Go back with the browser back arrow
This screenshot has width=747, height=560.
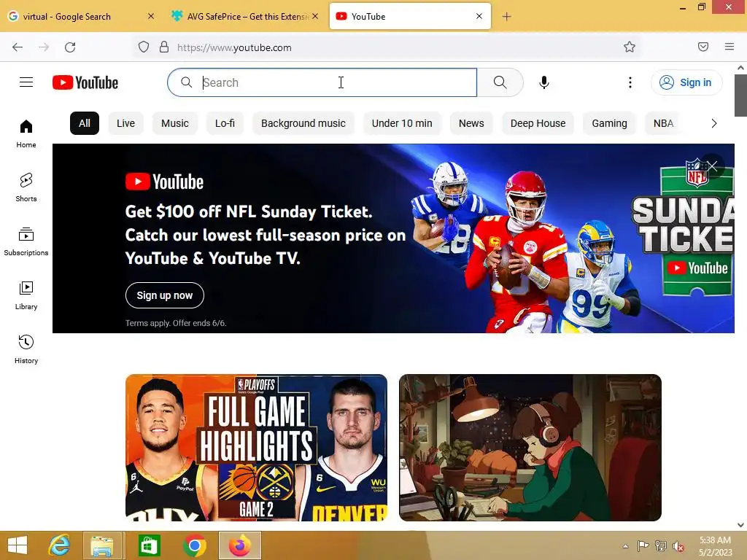tap(18, 47)
